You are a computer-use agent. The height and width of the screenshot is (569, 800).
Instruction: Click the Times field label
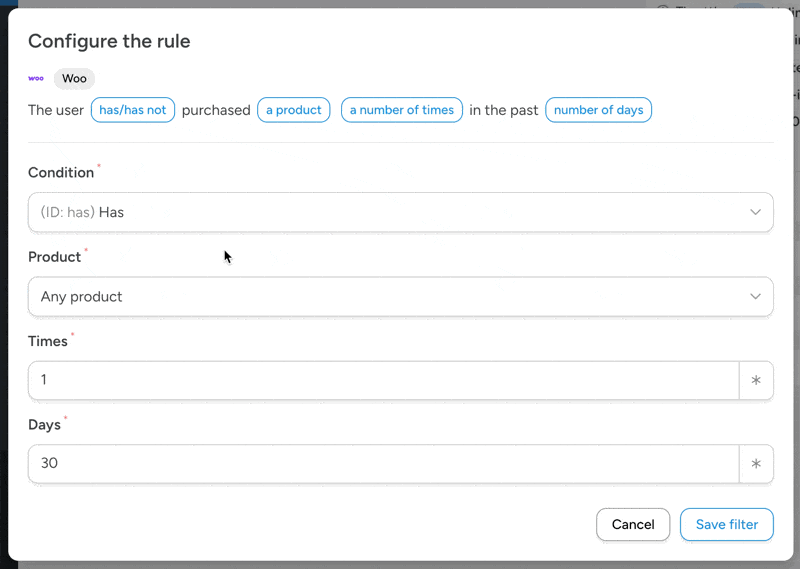click(x=47, y=341)
